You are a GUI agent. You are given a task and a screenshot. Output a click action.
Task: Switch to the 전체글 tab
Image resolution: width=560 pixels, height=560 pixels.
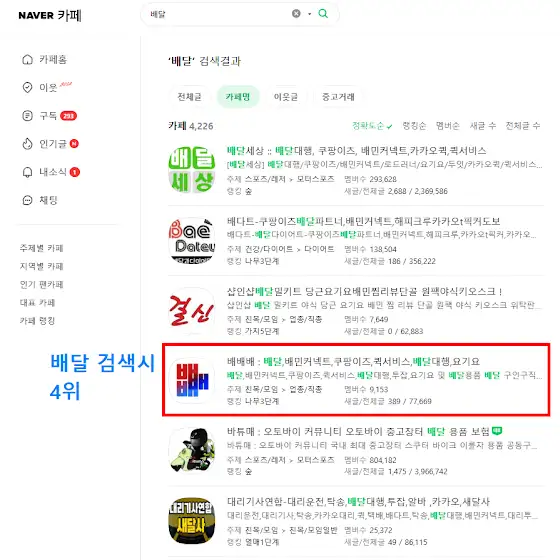pos(190,97)
